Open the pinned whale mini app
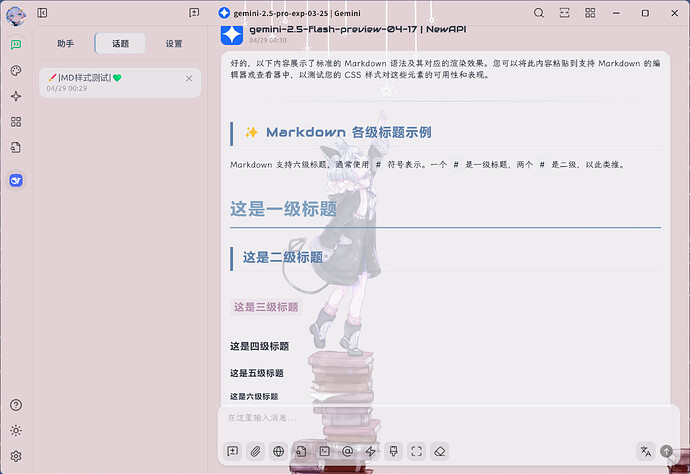The width and height of the screenshot is (690, 474). (16, 180)
